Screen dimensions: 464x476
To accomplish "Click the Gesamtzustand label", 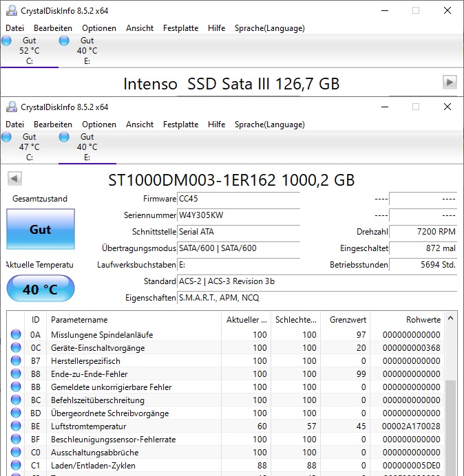I will (x=40, y=199).
